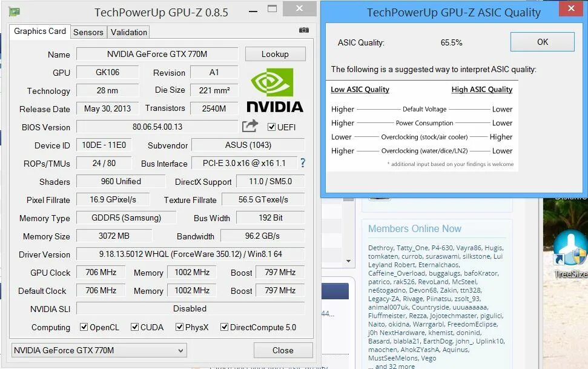
Task: Open the GPU selection dropdown at the bottom
Action: (x=99, y=350)
